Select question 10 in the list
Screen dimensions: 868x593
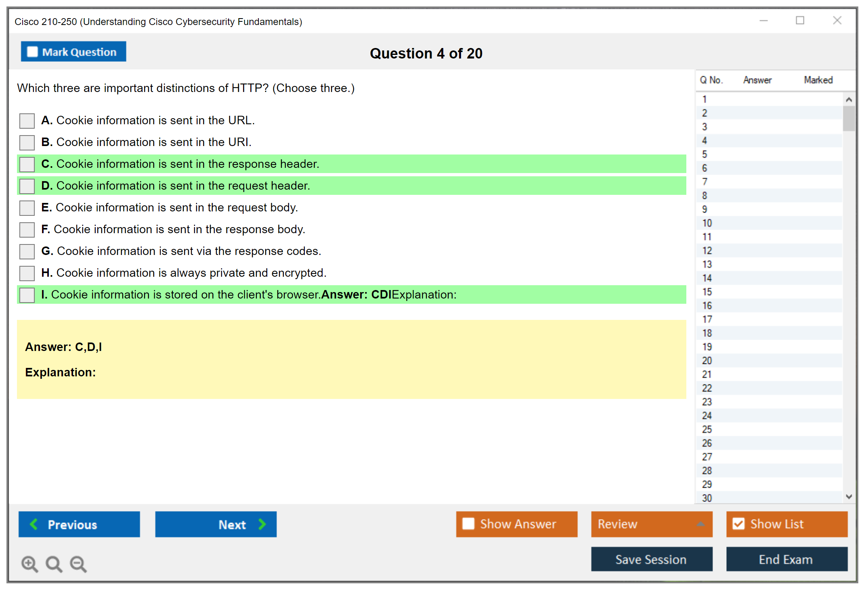(707, 223)
